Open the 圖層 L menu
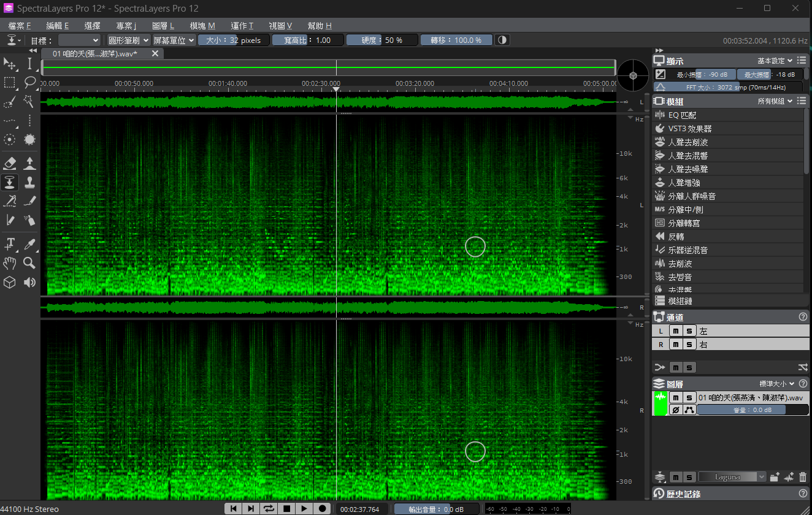The width and height of the screenshot is (812, 515). point(163,26)
